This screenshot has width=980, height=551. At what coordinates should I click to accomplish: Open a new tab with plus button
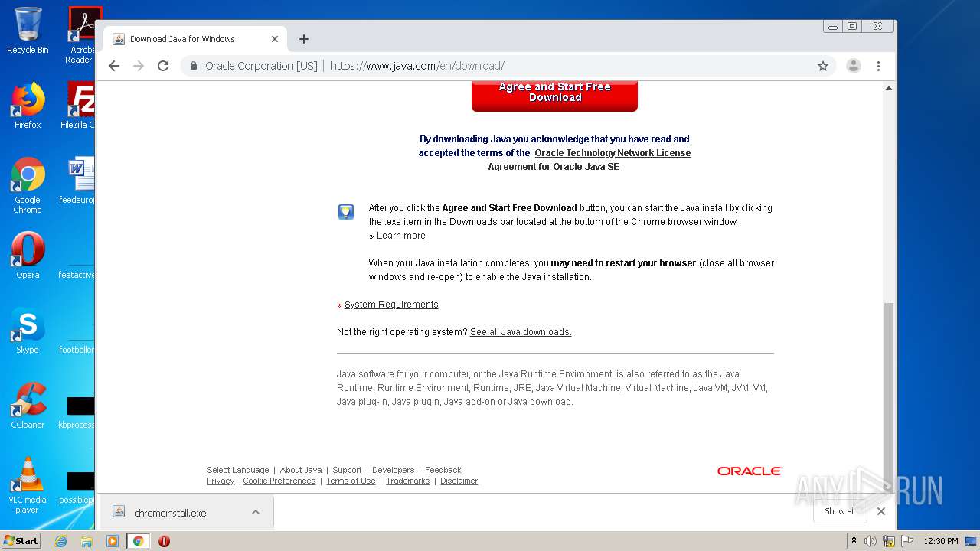tap(304, 39)
